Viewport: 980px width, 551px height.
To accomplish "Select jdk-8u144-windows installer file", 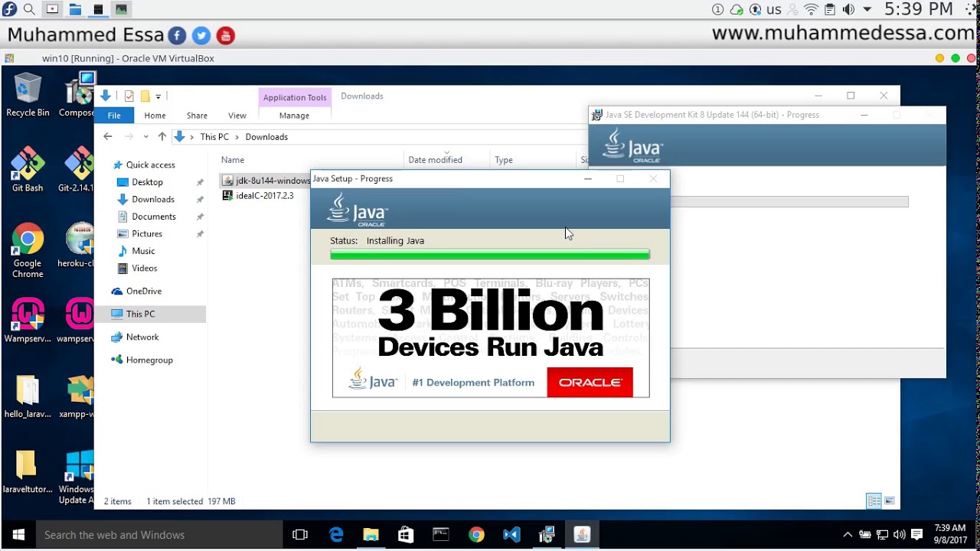I will pos(265,181).
